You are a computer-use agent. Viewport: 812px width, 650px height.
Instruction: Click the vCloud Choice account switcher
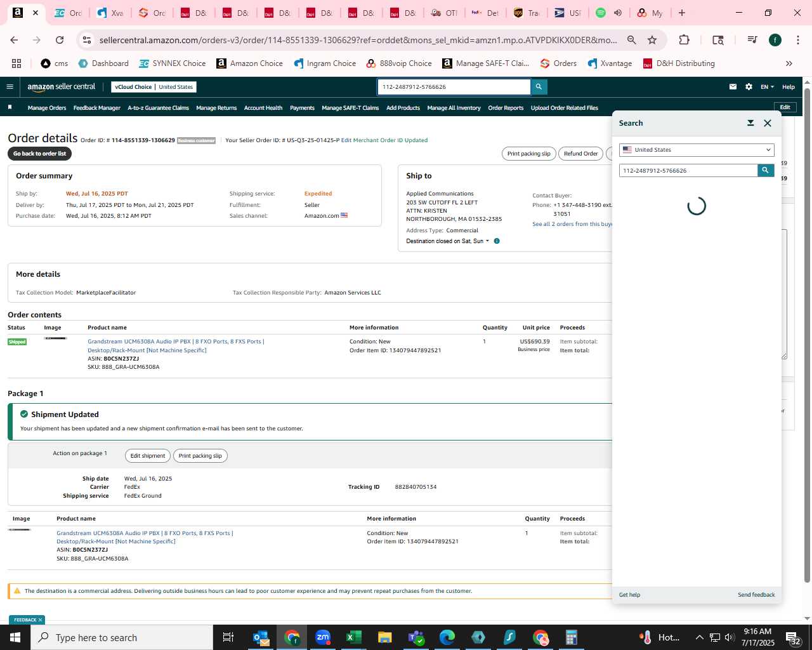coord(154,87)
